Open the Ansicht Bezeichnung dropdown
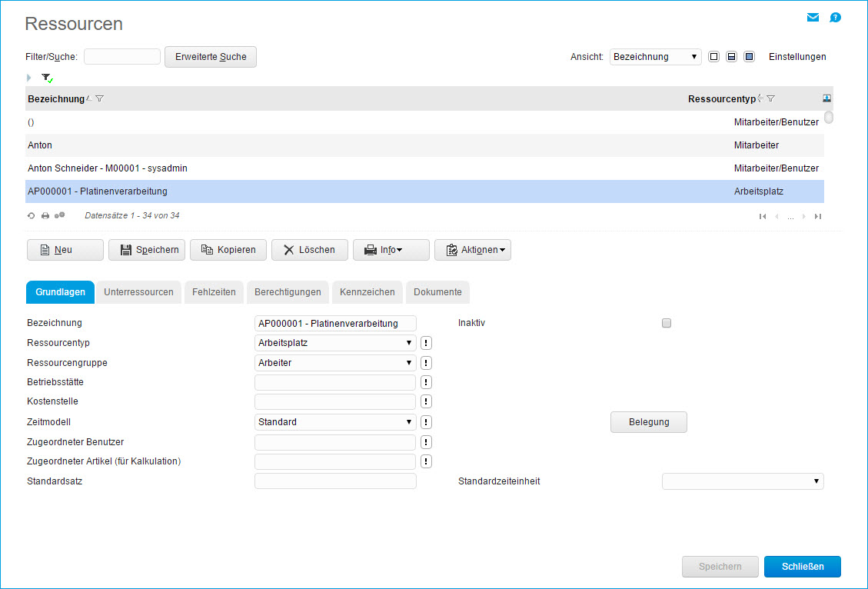This screenshot has width=868, height=589. (655, 57)
